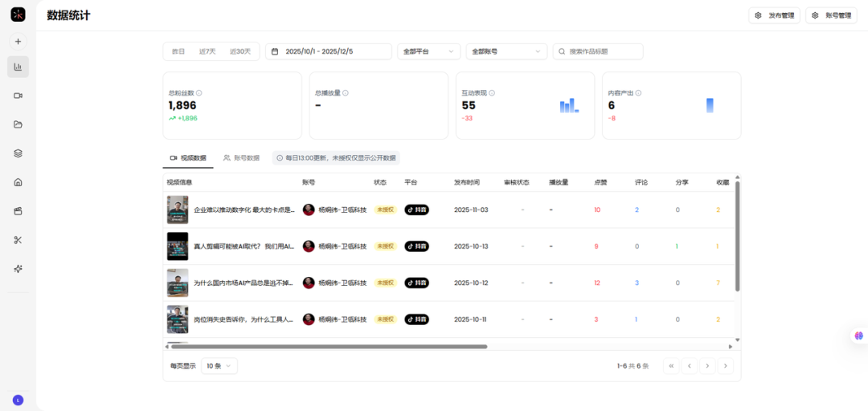Screen dimensions: 868x411
Task: Click the calendar icon in date range field
Action: (275, 51)
